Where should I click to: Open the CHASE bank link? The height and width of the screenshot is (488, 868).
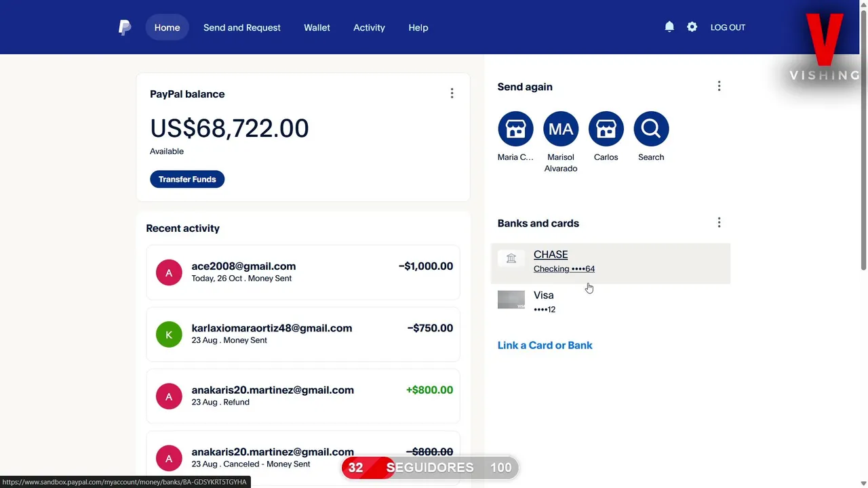[551, 254]
